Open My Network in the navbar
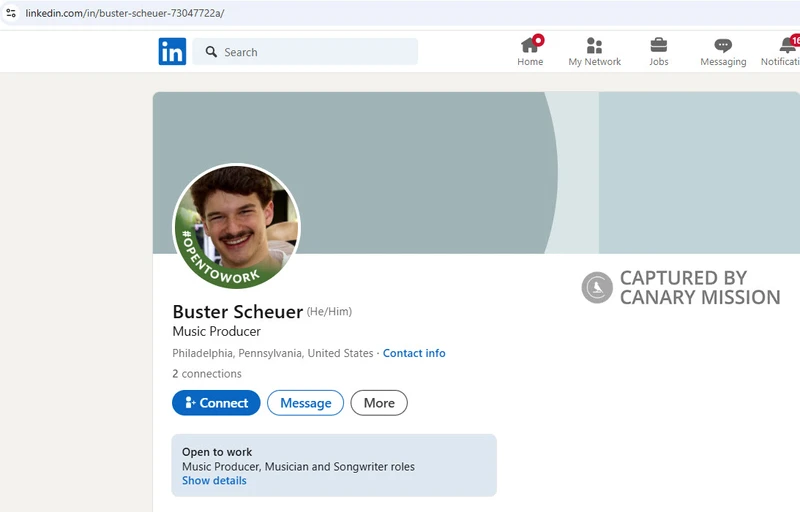Image resolution: width=800 pixels, height=512 pixels. 594,52
